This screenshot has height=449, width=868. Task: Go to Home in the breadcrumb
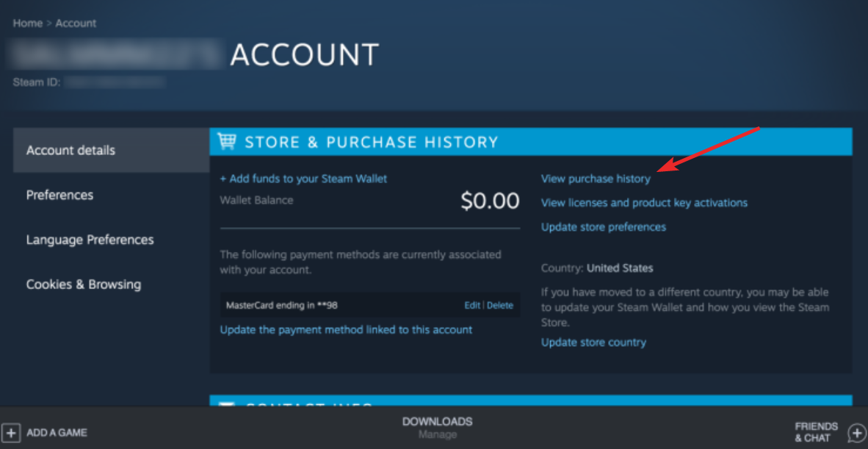(x=28, y=24)
